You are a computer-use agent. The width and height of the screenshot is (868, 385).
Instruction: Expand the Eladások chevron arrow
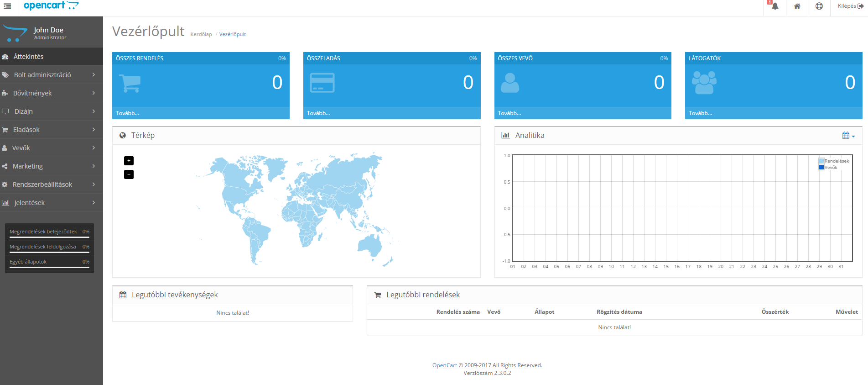pyautogui.click(x=94, y=130)
